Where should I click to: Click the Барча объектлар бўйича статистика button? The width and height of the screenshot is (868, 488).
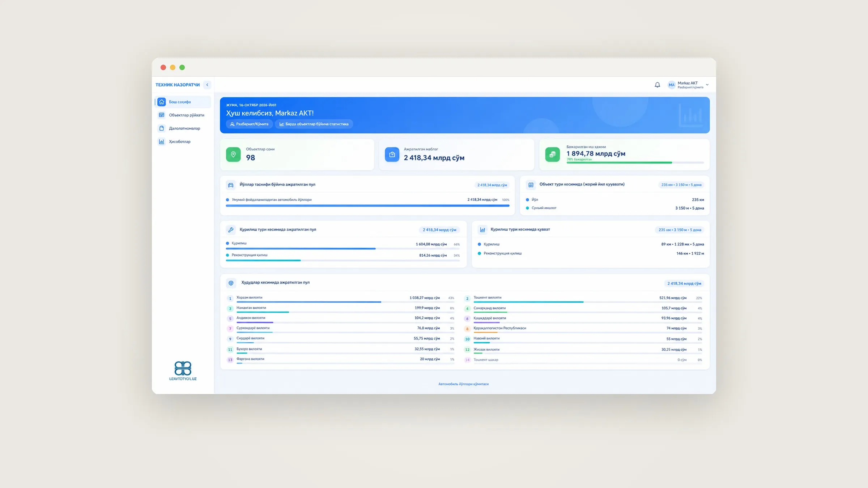click(314, 124)
